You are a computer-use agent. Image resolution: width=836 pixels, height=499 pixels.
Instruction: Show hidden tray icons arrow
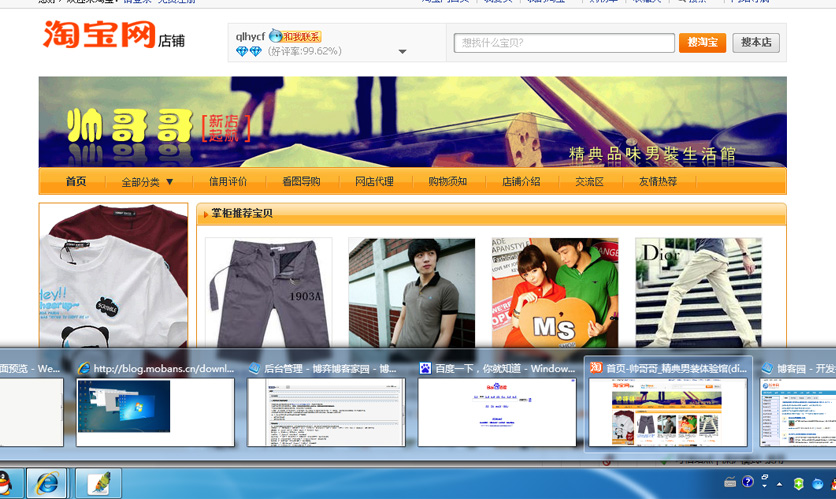(x=779, y=485)
